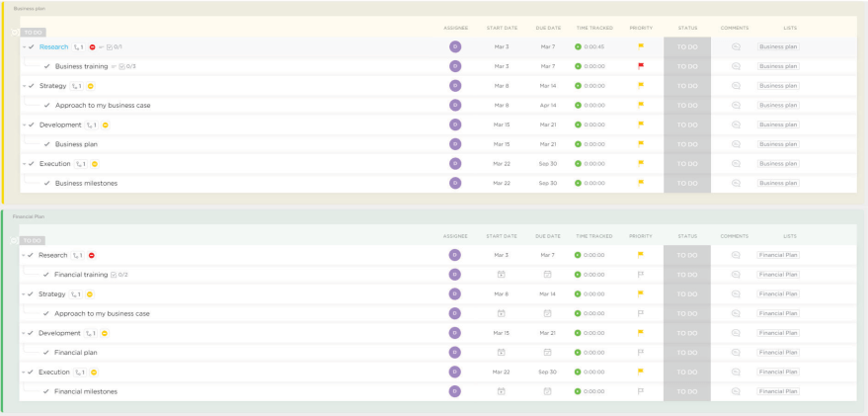868x416 pixels.
Task: Mark Business training task as complete
Action: click(47, 66)
